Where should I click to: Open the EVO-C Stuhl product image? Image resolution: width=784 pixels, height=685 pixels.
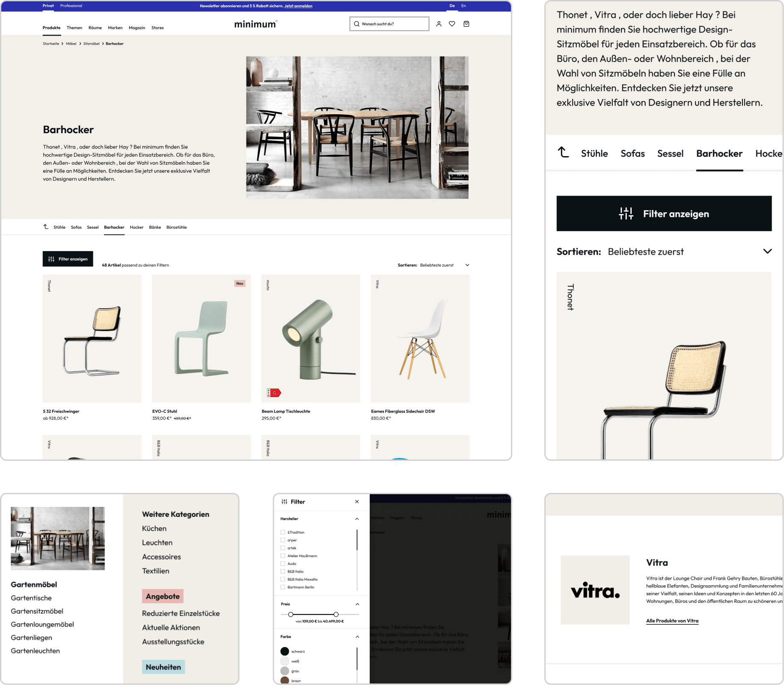[202, 338]
